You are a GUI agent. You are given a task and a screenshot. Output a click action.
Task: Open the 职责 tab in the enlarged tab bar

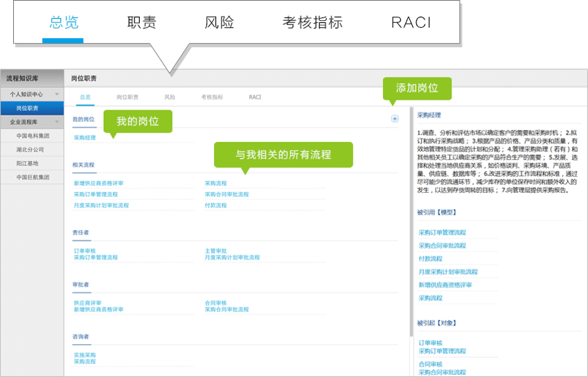142,22
